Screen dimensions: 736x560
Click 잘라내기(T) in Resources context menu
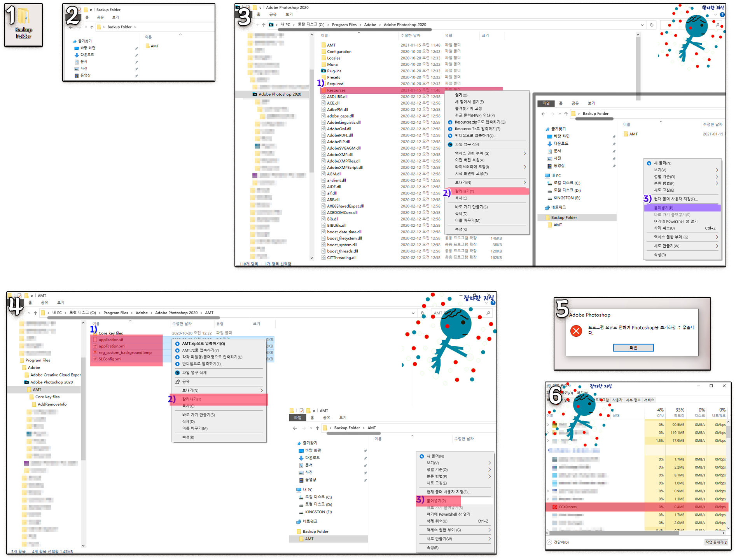point(488,192)
